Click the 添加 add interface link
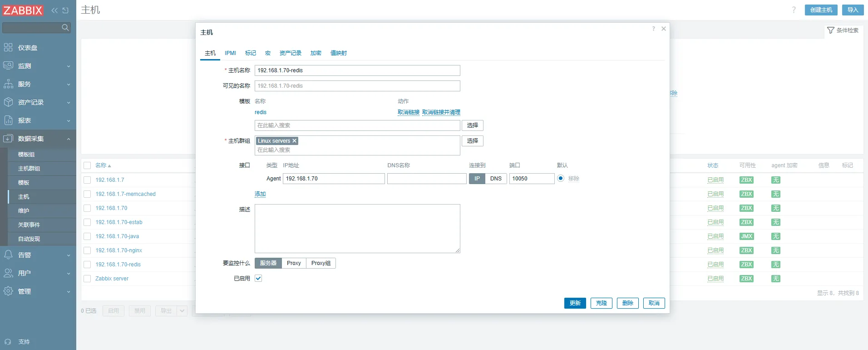This screenshot has width=868, height=350. point(260,194)
